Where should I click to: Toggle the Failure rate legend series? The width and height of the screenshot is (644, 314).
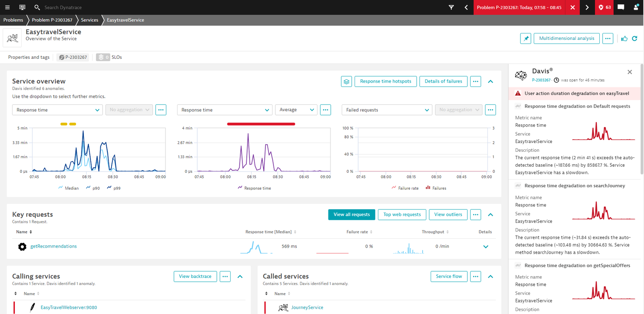[405, 188]
